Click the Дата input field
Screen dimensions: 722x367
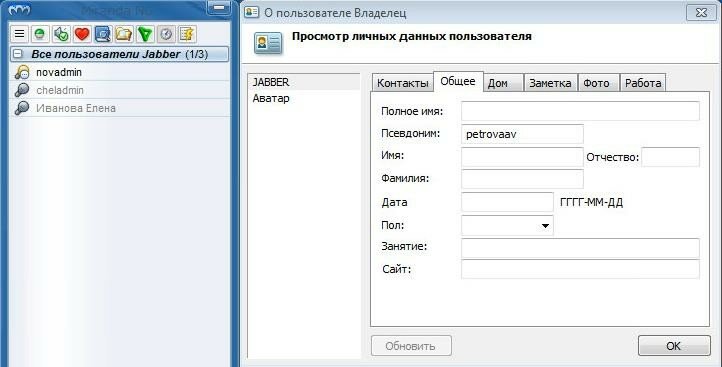(507, 202)
